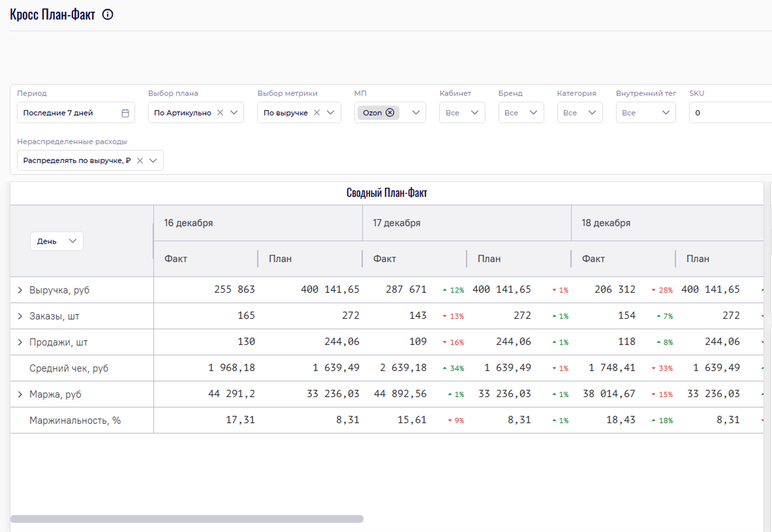
Task: Clear the По Артикульно plan selection
Action: [x=220, y=113]
